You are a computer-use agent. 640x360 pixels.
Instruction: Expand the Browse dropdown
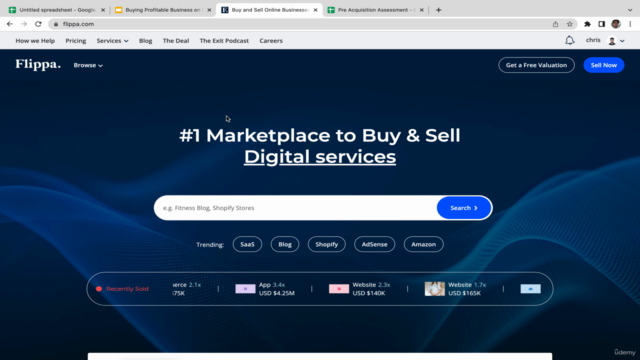pos(88,65)
